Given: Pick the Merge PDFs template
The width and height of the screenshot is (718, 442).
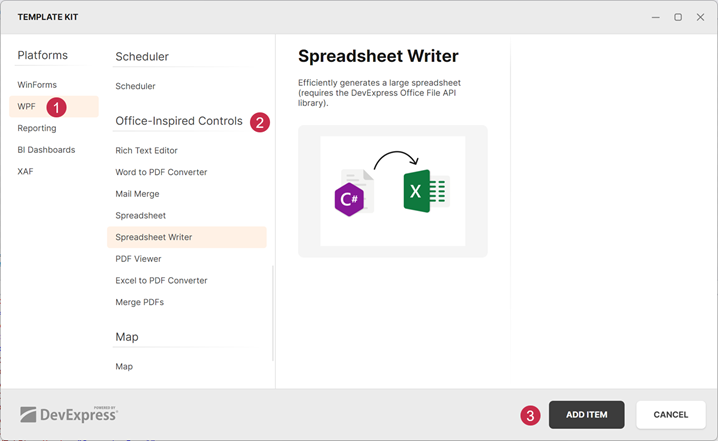Looking at the screenshot, I should pos(140,302).
